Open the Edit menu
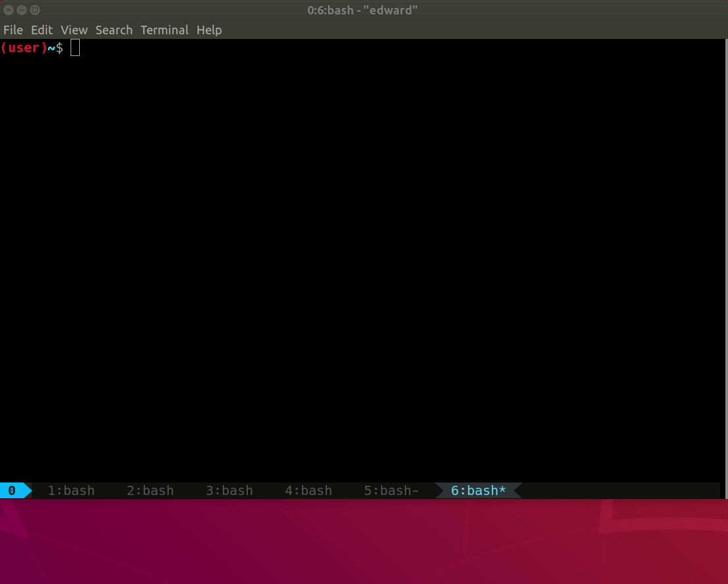728x584 pixels. pos(42,30)
